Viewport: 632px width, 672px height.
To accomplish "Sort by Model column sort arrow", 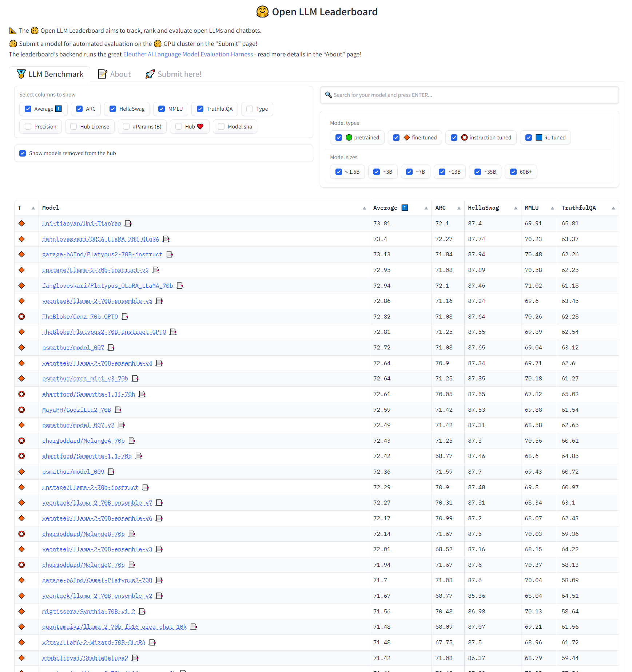I will click(x=364, y=208).
